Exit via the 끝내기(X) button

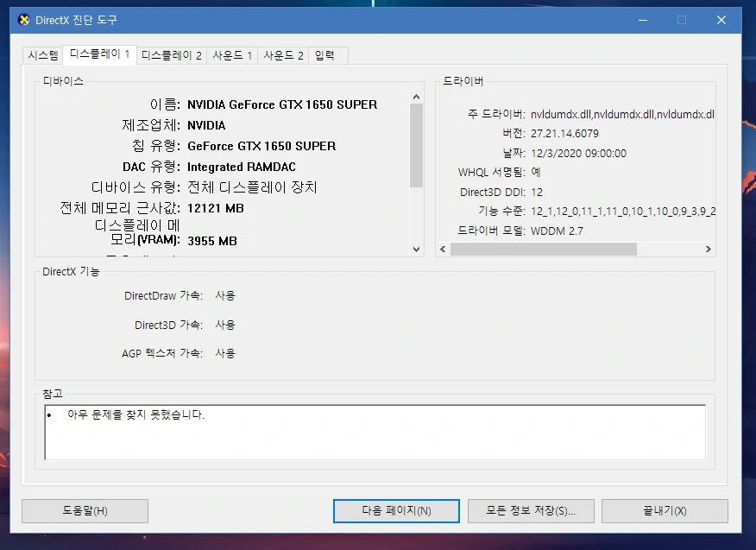point(664,510)
